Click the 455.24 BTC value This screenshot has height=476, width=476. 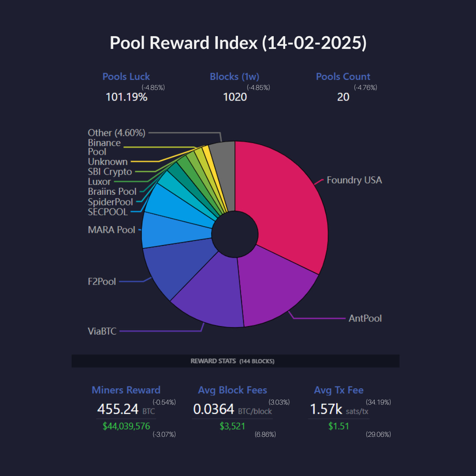click(126, 409)
